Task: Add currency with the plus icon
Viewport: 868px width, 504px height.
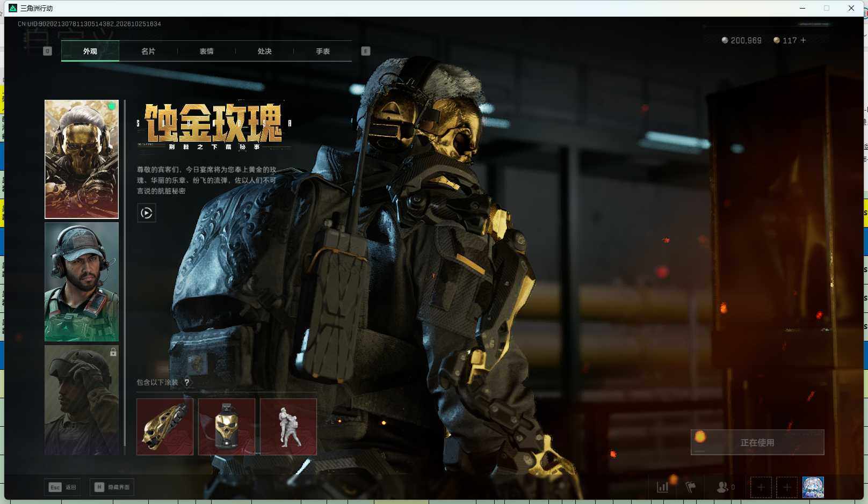Action: 803,40
